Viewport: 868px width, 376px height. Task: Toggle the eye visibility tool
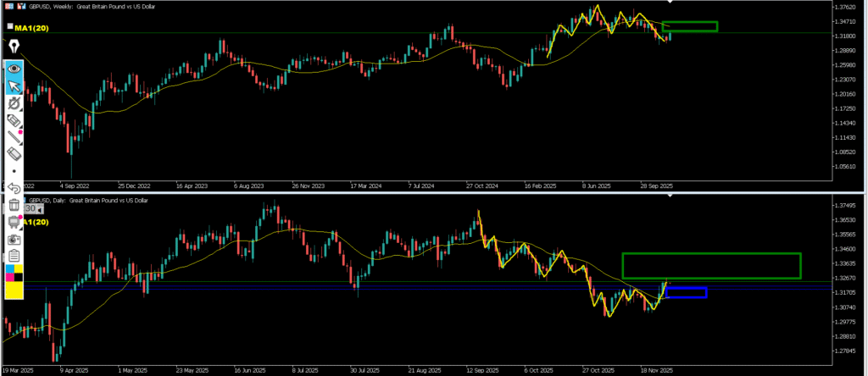click(x=14, y=69)
